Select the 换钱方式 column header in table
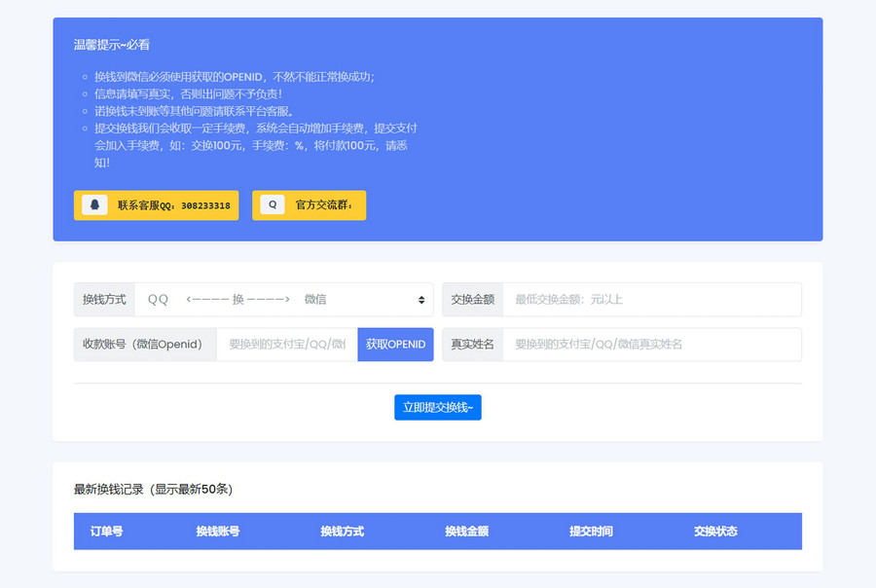 tap(341, 532)
